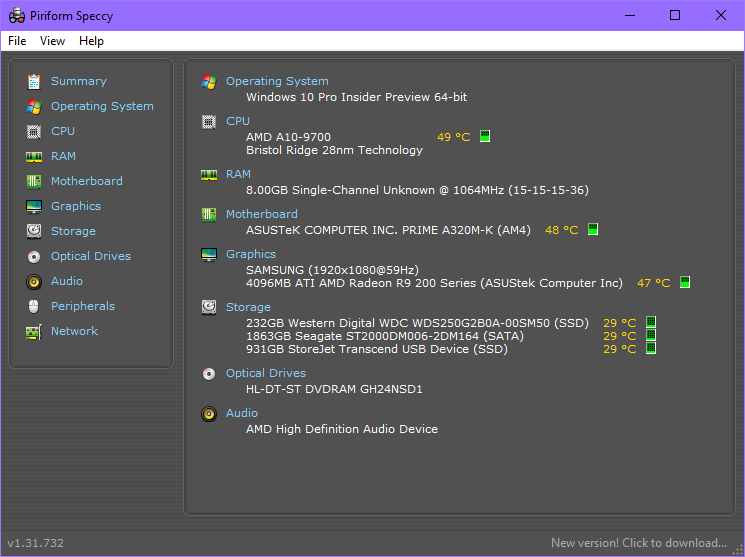Viewport: 745px width, 557px height.
Task: Click the Graphics monitor icon in sidebar
Action: tap(34, 206)
